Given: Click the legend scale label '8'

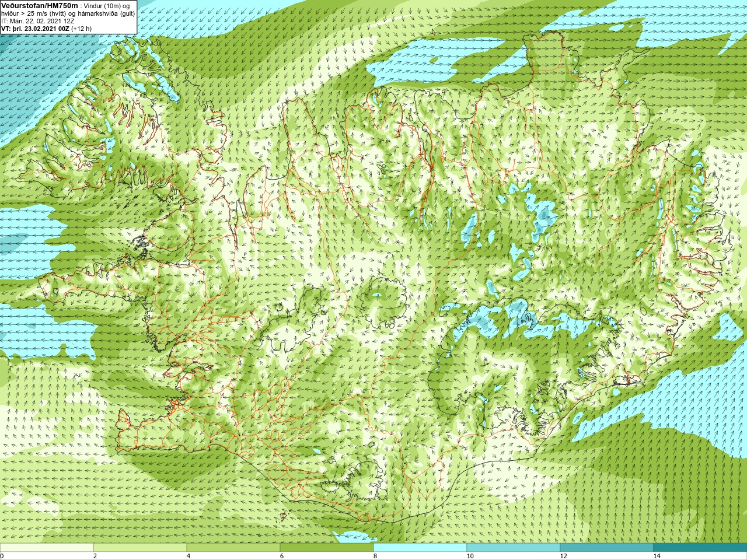Looking at the screenshot, I should point(375,556).
